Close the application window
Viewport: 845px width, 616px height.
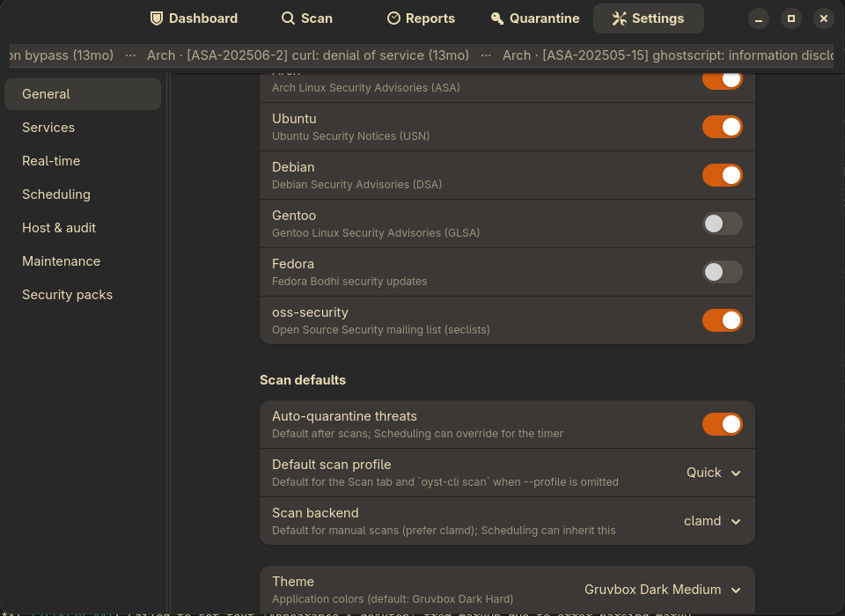pyautogui.click(x=824, y=18)
